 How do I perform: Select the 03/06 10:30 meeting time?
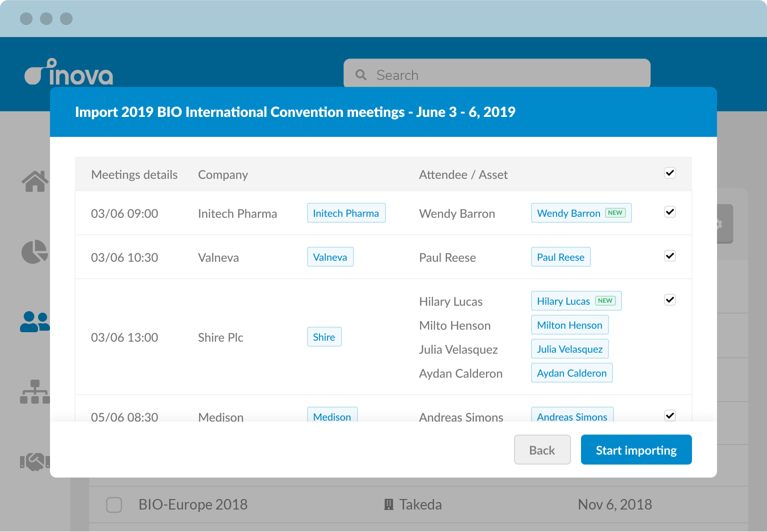tap(124, 258)
